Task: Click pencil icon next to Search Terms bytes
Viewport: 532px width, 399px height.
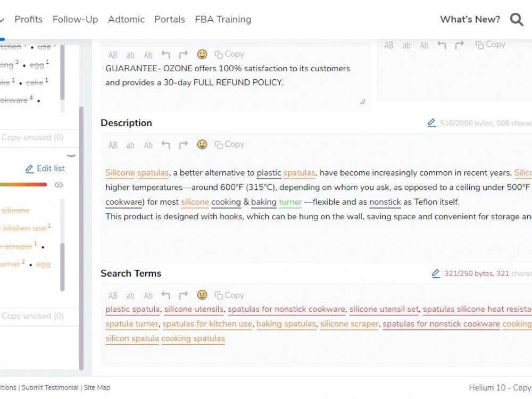Action: [x=436, y=273]
